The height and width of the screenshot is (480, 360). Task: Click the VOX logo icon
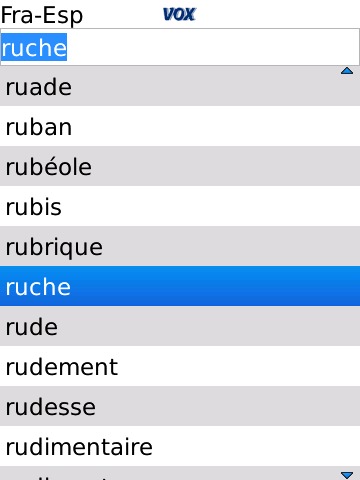point(179,14)
